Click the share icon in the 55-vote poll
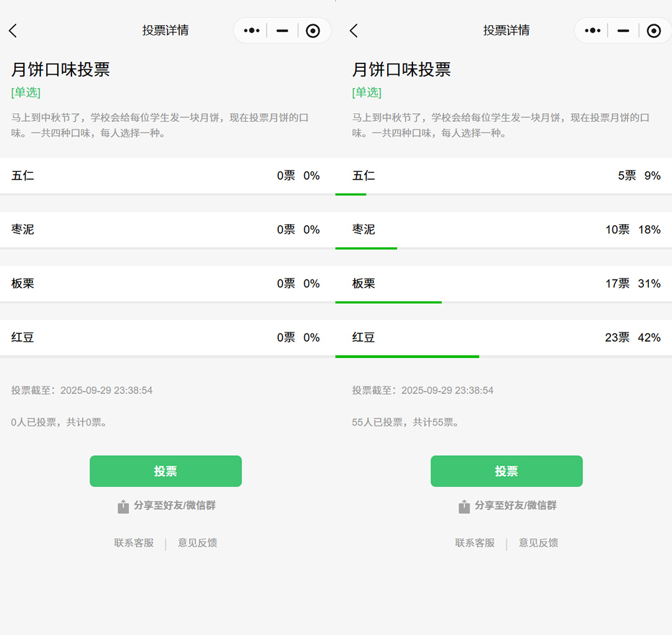Screen dimensions: 672x635 464,506
